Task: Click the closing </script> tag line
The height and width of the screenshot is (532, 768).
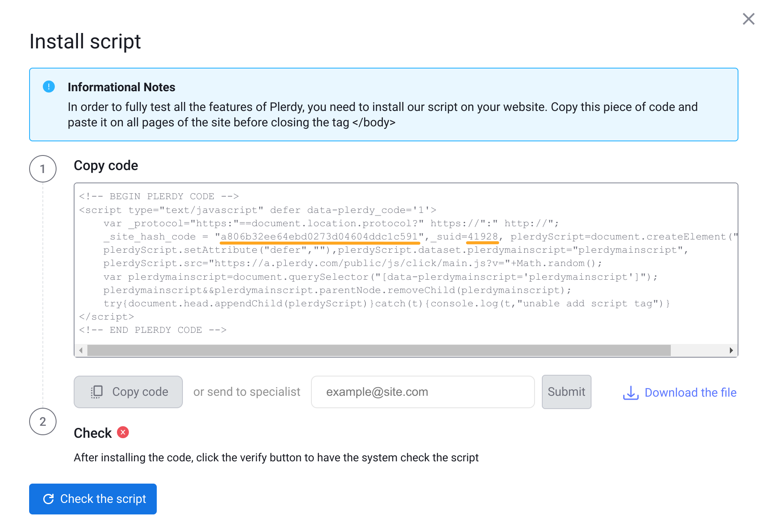Action: pos(107,317)
